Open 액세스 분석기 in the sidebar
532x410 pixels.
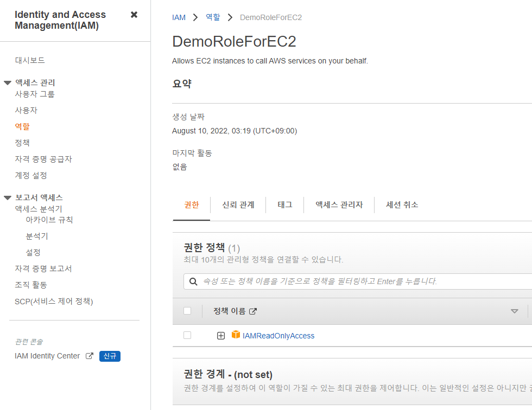tap(39, 209)
